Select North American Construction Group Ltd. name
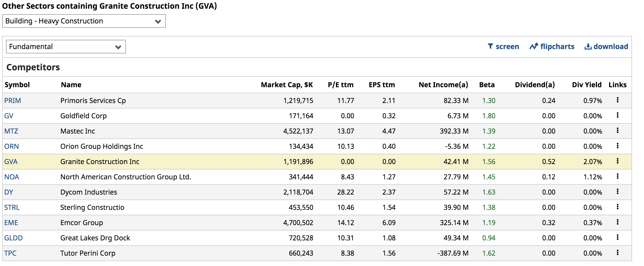Image resolution: width=644 pixels, height=266 pixels. coord(126,177)
